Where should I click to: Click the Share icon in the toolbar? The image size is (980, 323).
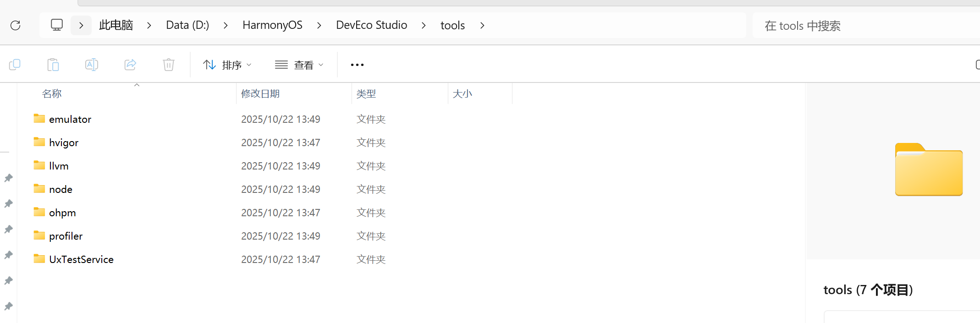point(130,64)
